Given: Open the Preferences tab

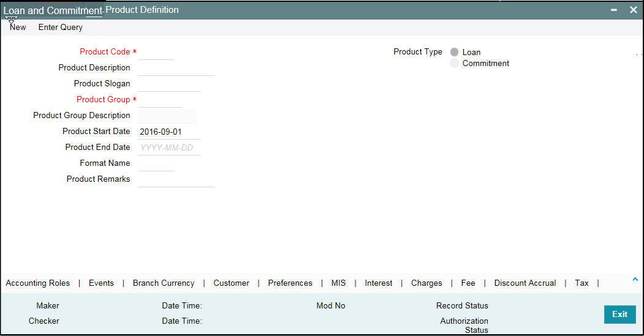Looking at the screenshot, I should click(x=290, y=283).
